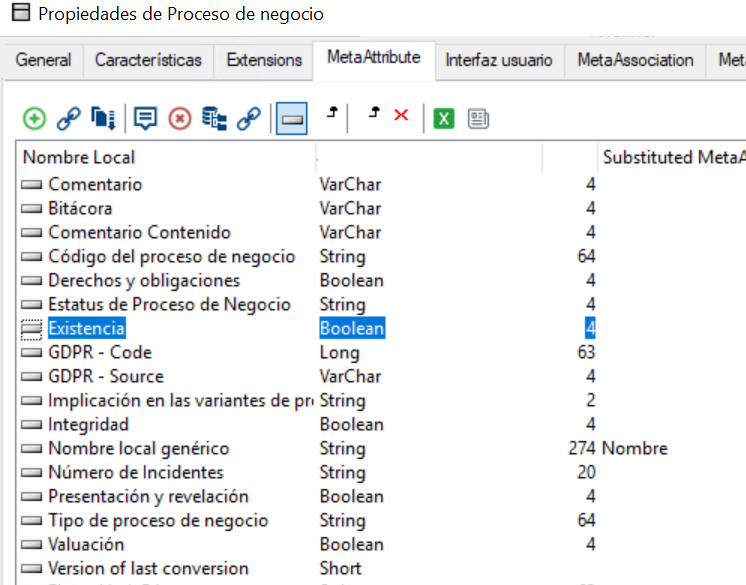Click the second up-arrow icon before red X

click(x=374, y=112)
